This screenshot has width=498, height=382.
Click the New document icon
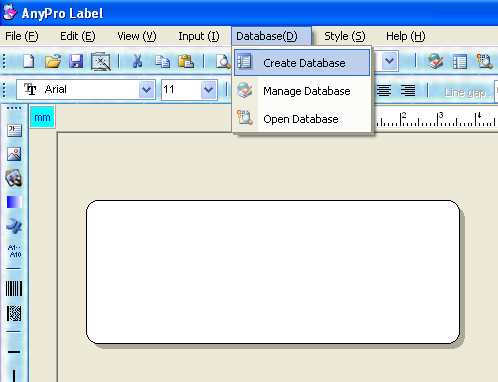(x=29, y=61)
